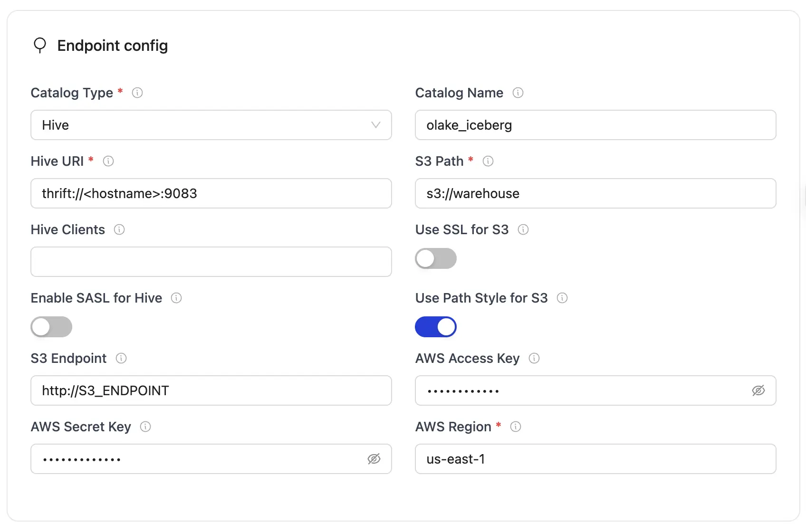Click the Catalog Name info icon

518,93
